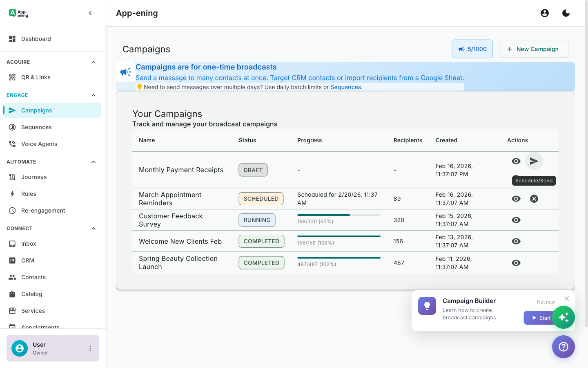Select the QR & Links sidebar icon

click(11, 77)
